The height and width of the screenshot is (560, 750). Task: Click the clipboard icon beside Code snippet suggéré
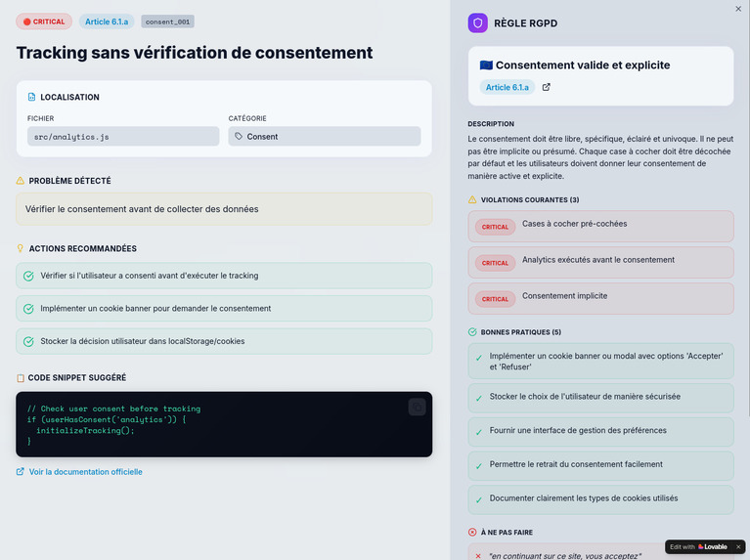[21, 378]
